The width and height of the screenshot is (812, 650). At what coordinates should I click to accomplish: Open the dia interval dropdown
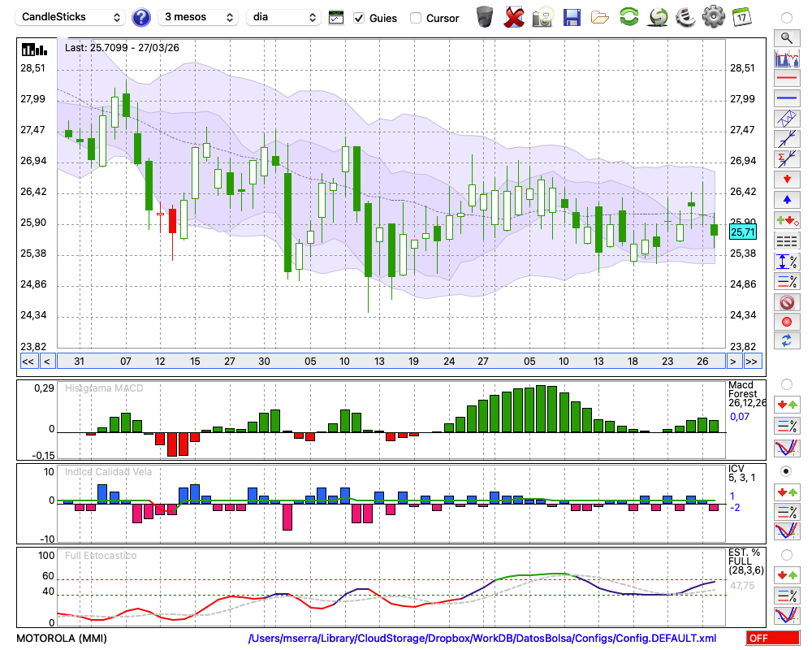(283, 17)
